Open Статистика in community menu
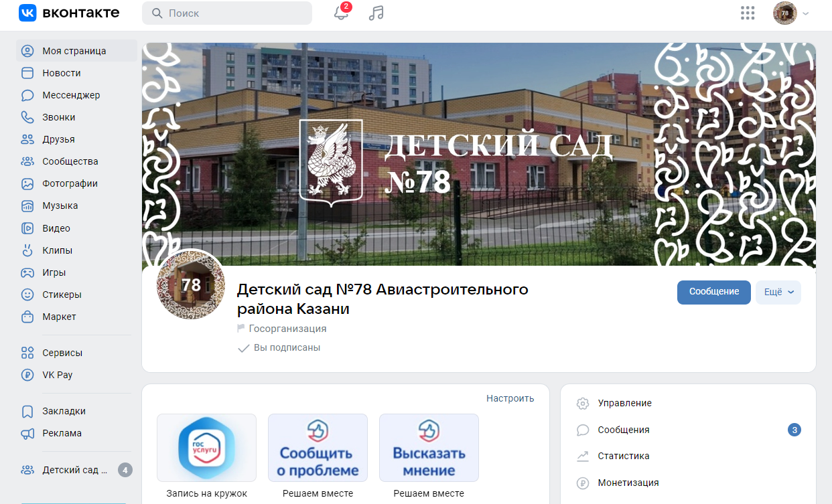This screenshot has width=832, height=504. [623, 456]
